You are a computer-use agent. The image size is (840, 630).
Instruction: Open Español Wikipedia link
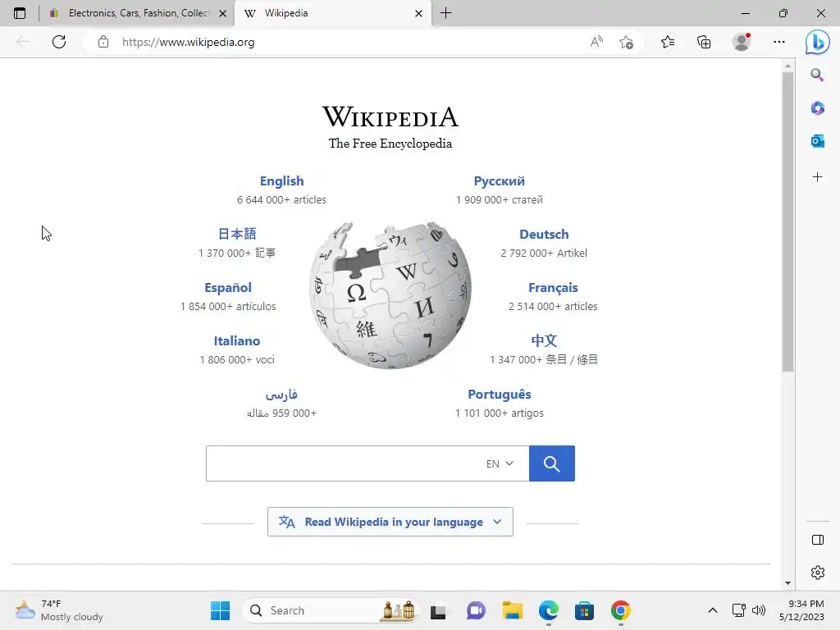228,288
